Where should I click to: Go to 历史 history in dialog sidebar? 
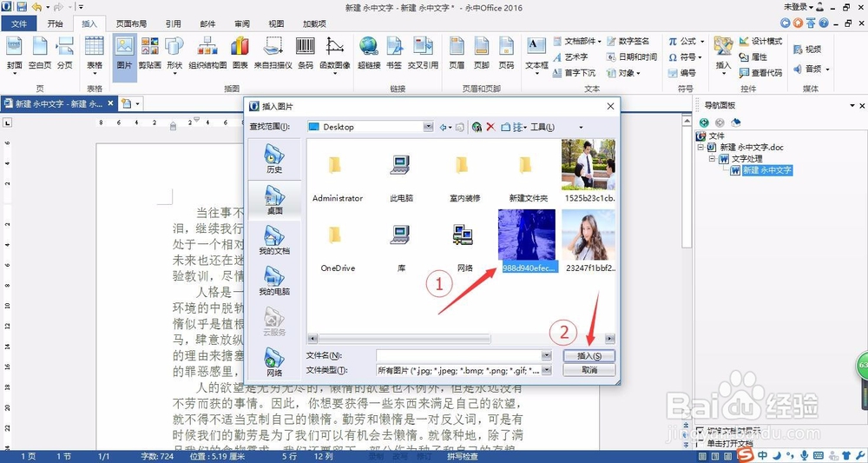point(274,158)
